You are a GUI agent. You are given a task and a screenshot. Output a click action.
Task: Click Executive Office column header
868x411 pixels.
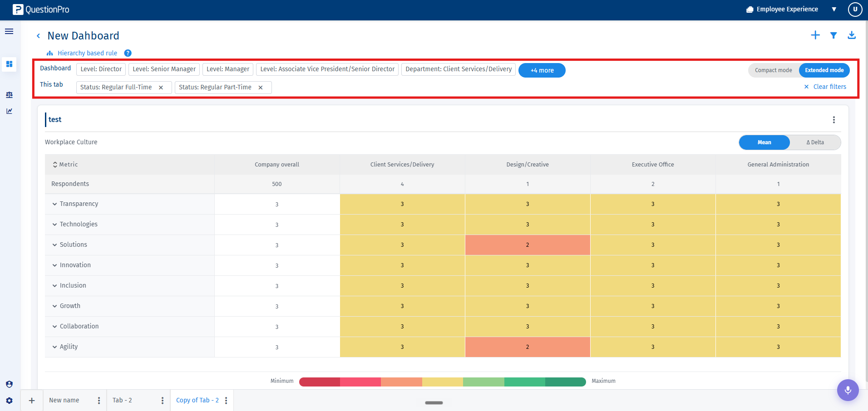(x=653, y=165)
